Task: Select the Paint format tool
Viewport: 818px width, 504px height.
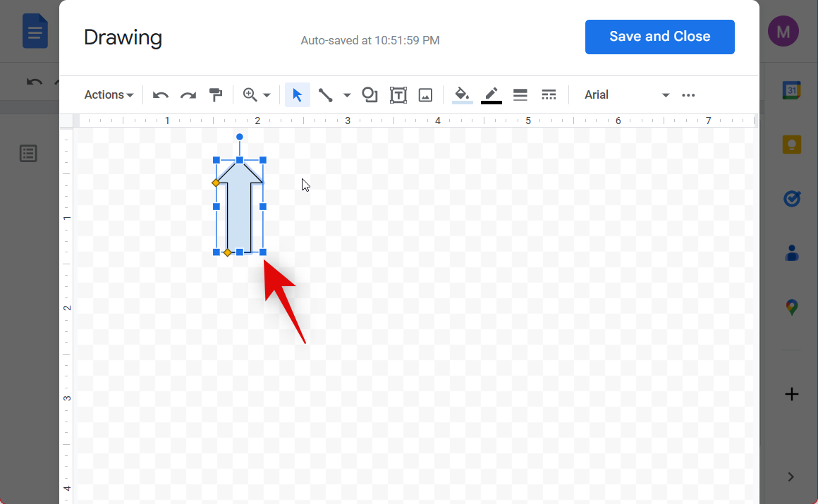Action: tap(216, 95)
